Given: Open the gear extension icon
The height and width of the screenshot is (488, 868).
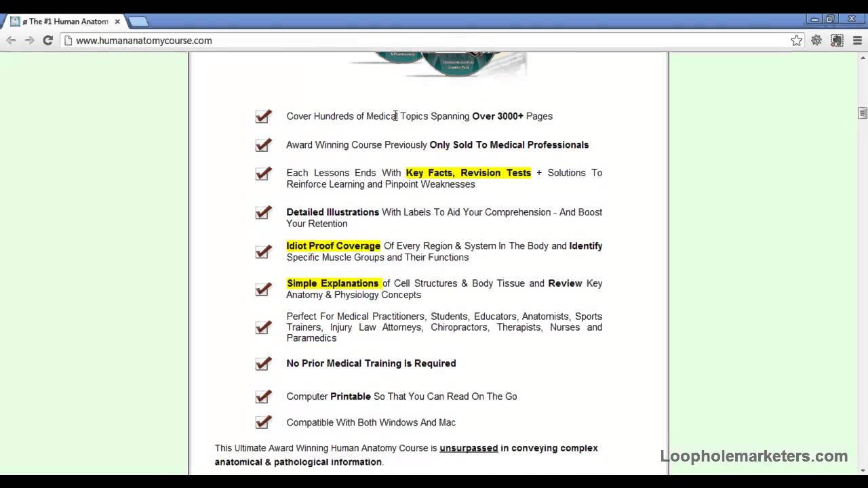Looking at the screenshot, I should click(x=816, y=41).
